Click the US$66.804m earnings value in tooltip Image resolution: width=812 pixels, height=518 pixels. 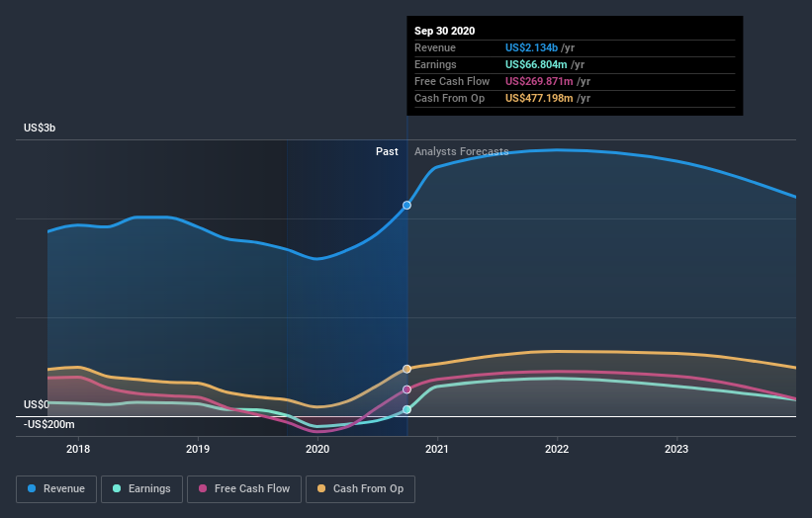pos(536,64)
